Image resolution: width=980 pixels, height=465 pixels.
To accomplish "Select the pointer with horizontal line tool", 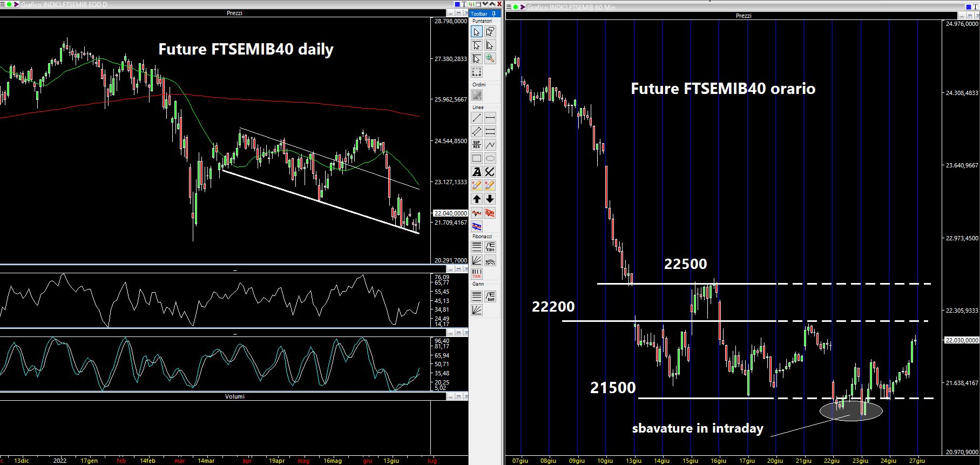I will click(x=477, y=45).
